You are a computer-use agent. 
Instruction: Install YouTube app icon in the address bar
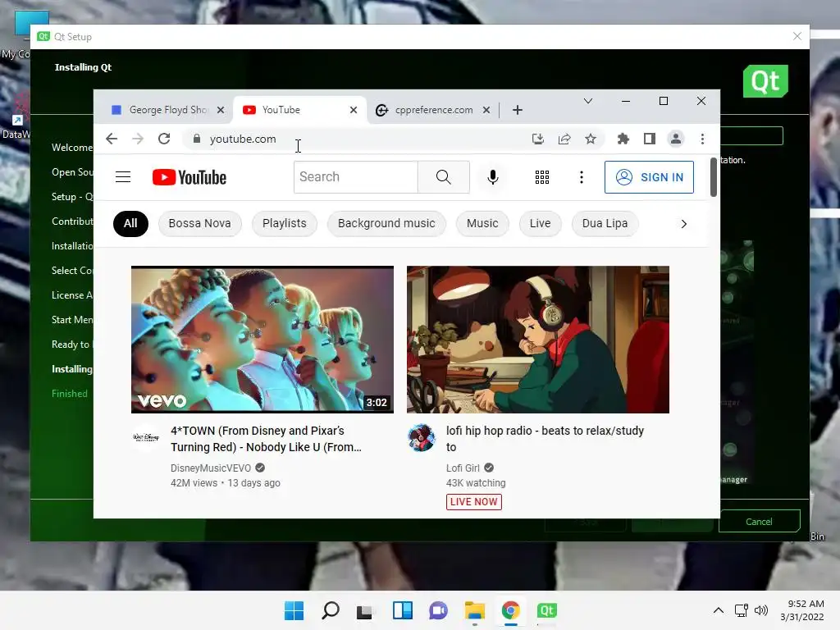538,139
